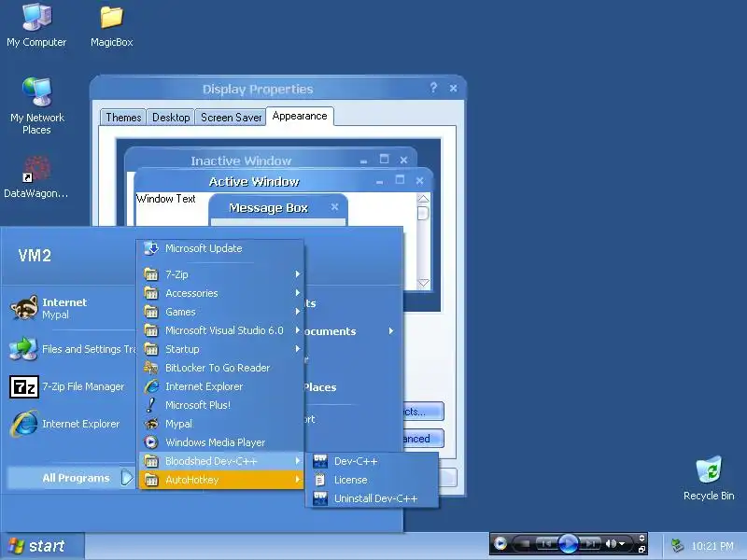Open My Recent Documents submenu arrow
Screen dimensions: 747x560
[391, 331]
